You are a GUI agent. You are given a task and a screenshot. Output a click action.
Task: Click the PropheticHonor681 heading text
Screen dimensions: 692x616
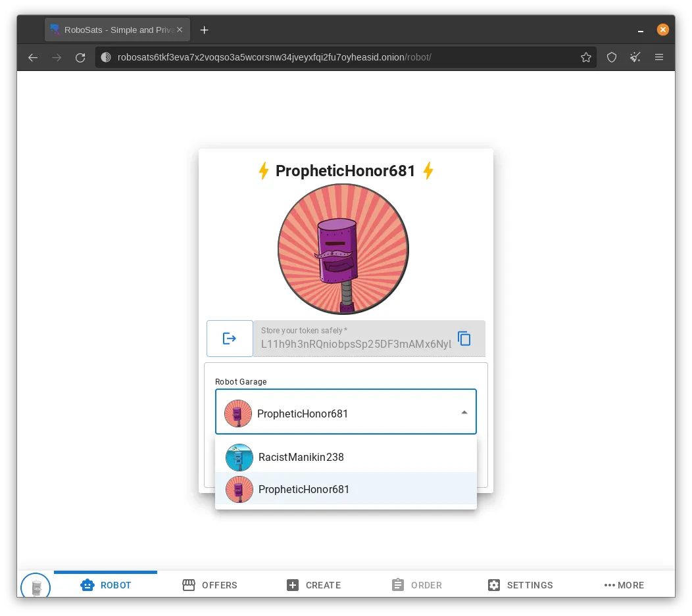345,171
